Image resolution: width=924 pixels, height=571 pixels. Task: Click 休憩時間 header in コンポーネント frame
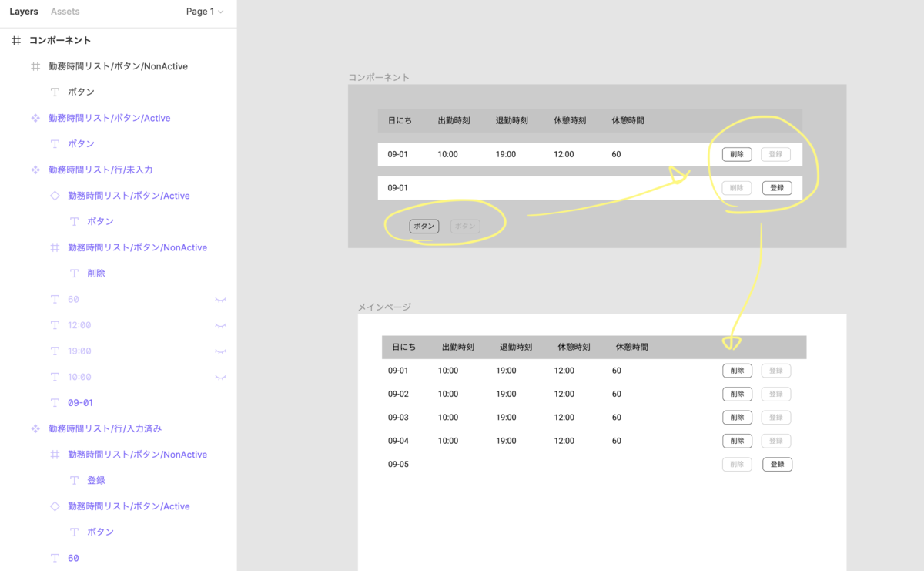point(628,121)
